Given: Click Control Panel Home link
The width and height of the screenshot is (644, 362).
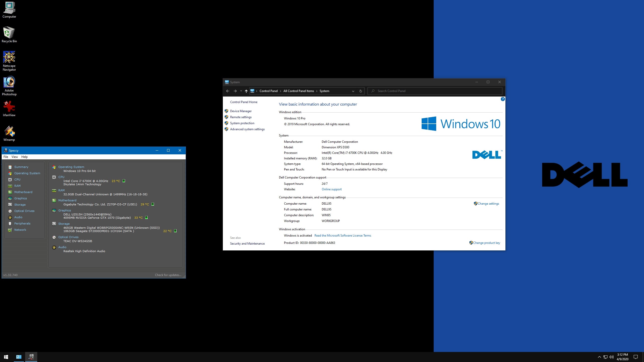Looking at the screenshot, I should (x=244, y=102).
